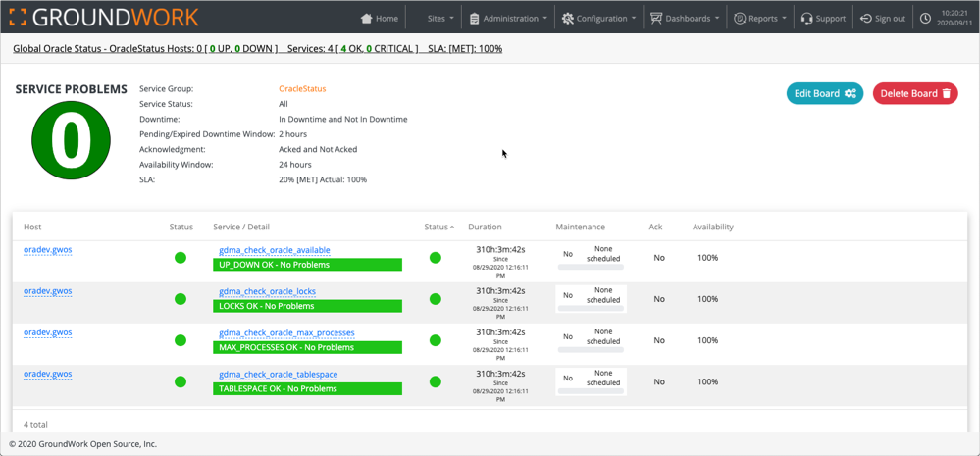Image resolution: width=980 pixels, height=456 pixels.
Task: Open the Sites dropdown menu
Action: pos(440,18)
